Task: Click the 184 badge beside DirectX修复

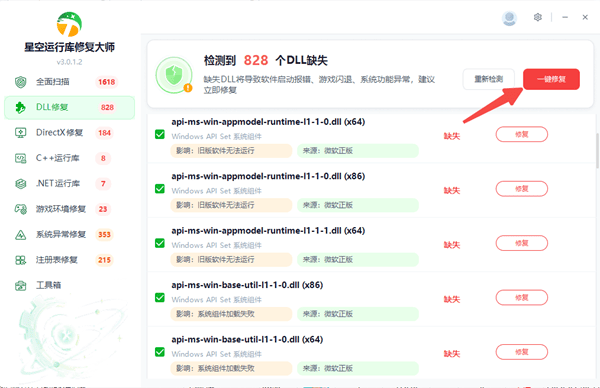Action: pyautogui.click(x=104, y=133)
